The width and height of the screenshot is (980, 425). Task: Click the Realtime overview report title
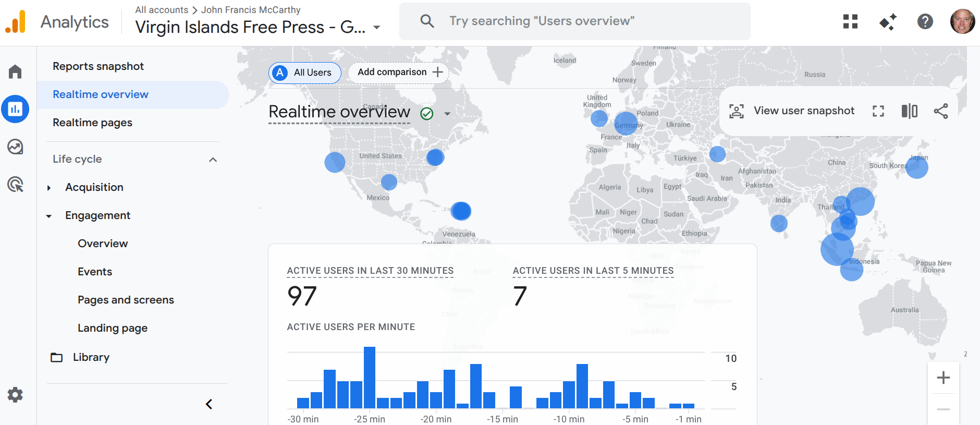tap(339, 112)
